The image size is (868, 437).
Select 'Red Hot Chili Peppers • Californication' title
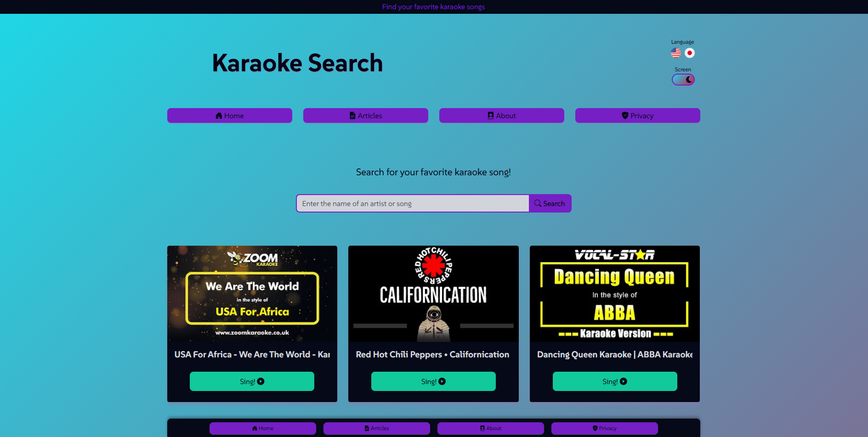(432, 355)
